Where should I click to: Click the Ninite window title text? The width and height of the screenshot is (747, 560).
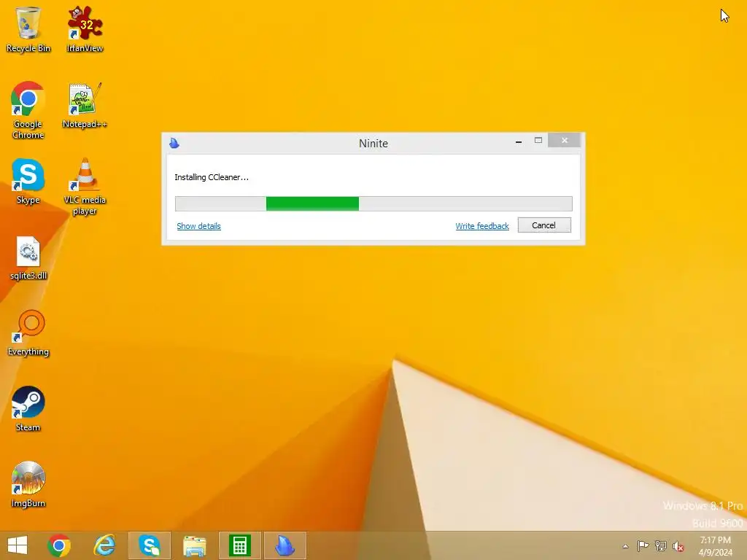[373, 144]
